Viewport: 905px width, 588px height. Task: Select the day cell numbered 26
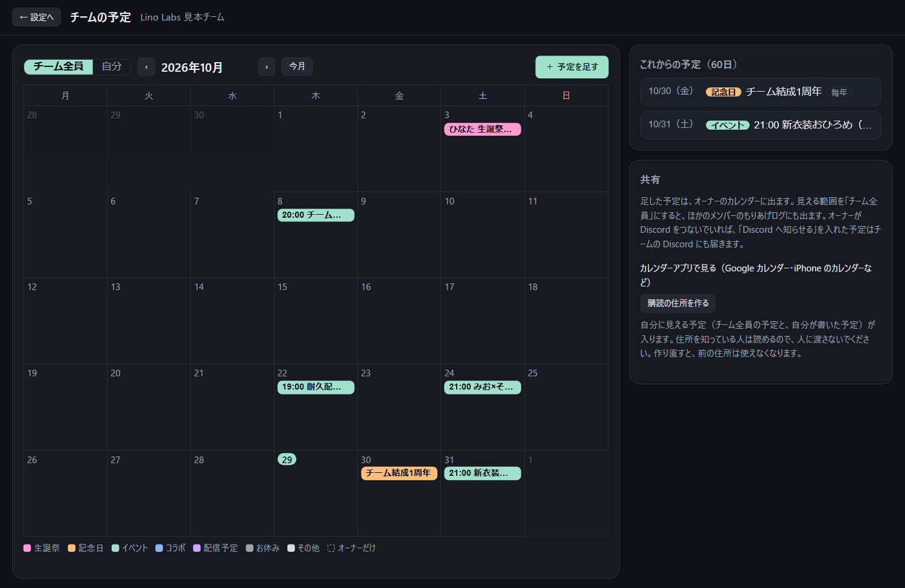pyautogui.click(x=66, y=493)
